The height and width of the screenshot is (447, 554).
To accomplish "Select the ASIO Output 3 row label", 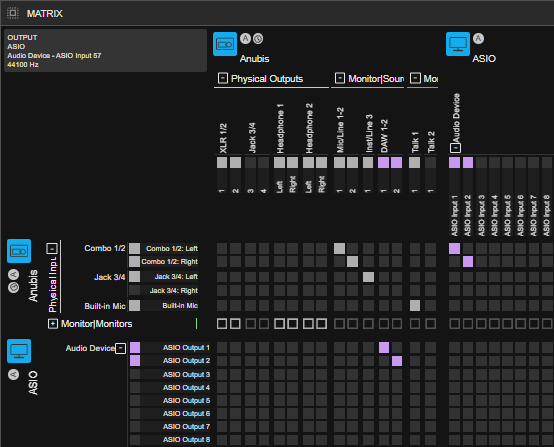I will pyautogui.click(x=186, y=375).
